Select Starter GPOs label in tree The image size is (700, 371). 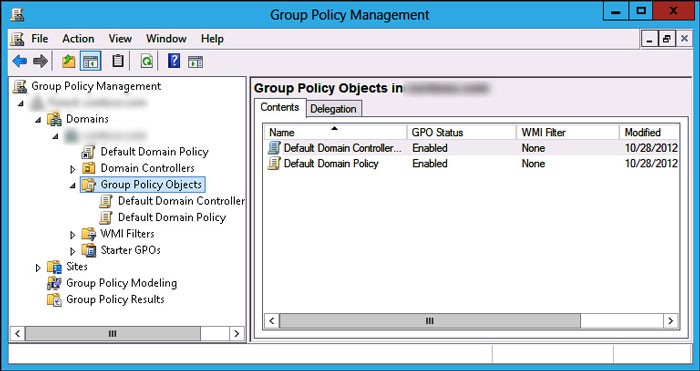(x=130, y=250)
